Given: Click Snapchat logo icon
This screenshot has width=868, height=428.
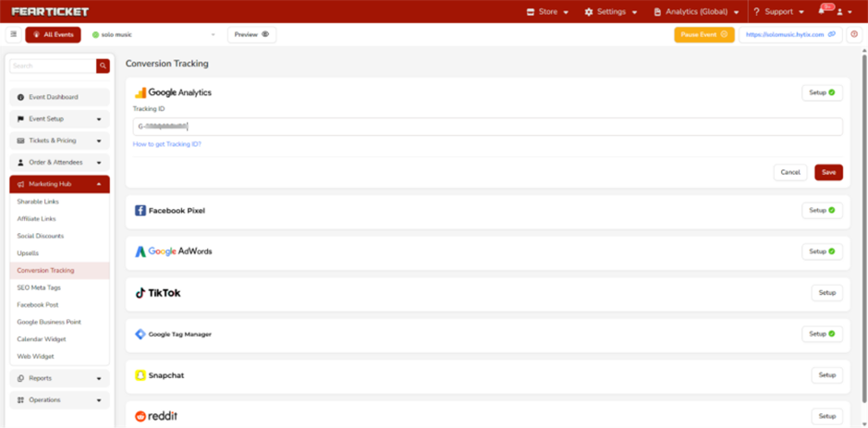Looking at the screenshot, I should point(141,375).
